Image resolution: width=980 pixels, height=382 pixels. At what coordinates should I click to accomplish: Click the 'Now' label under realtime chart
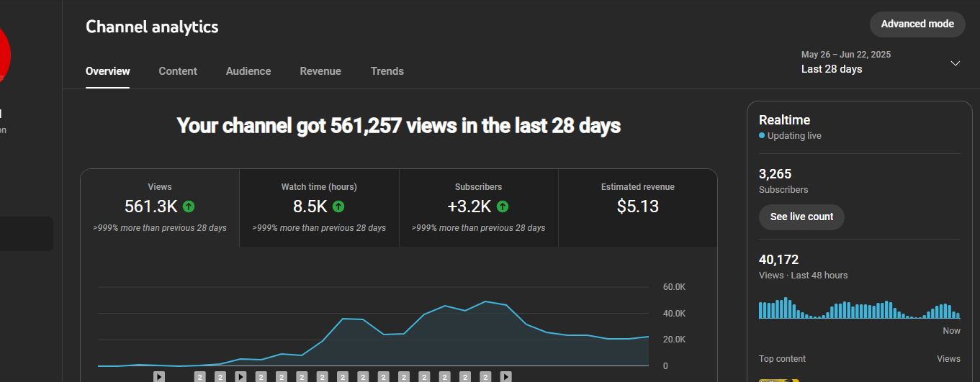[952, 331]
